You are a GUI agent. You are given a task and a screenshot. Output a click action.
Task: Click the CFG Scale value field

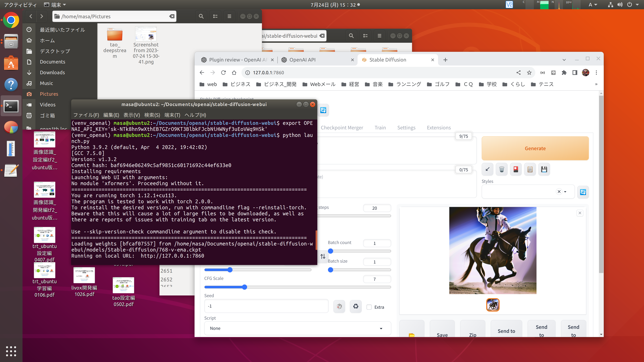[x=377, y=279]
